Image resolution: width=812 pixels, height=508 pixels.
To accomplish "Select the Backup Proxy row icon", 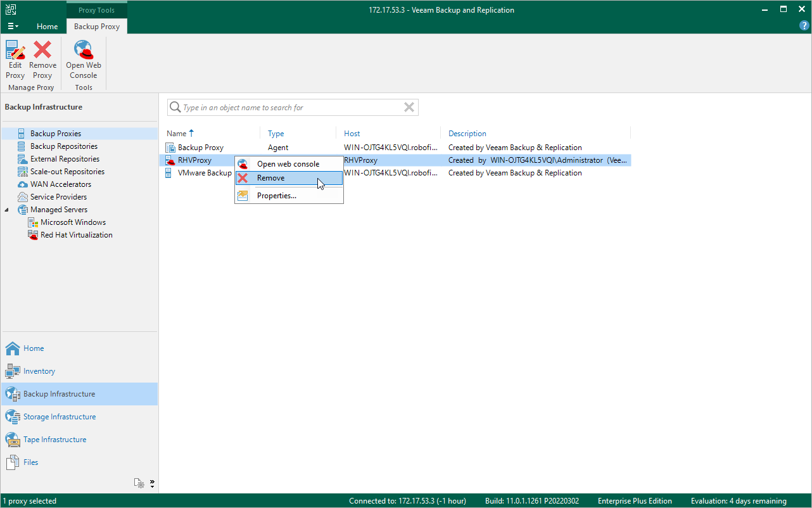I will coord(170,148).
